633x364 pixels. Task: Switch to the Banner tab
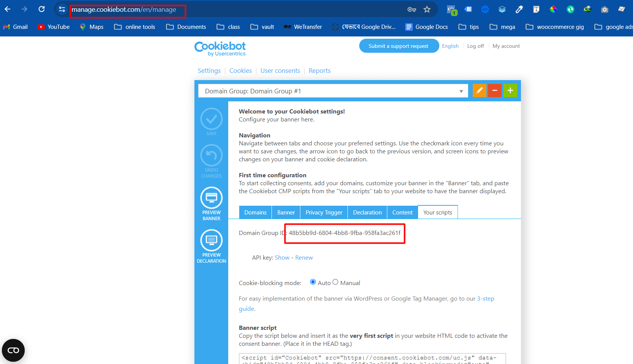coord(286,213)
